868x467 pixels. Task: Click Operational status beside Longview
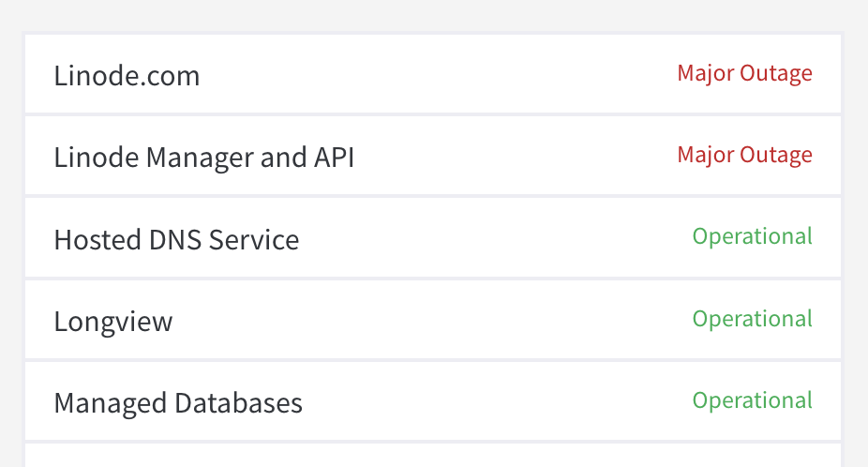pos(752,319)
